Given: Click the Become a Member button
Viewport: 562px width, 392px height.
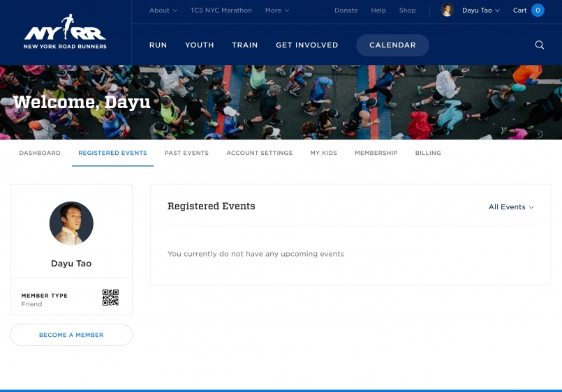Looking at the screenshot, I should [x=71, y=335].
